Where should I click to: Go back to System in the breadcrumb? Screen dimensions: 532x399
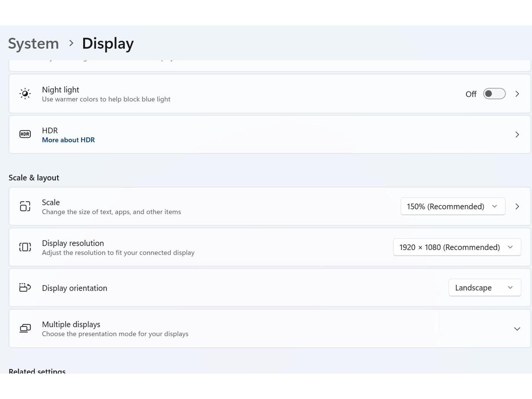(x=34, y=43)
